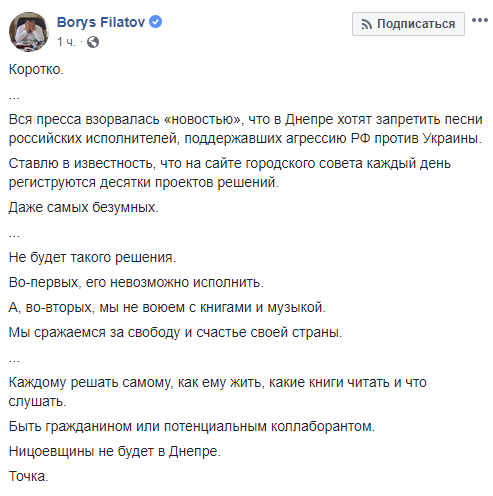Click the final word 'Точка.'
Viewport: 493px width, 496px height.
coord(29,476)
